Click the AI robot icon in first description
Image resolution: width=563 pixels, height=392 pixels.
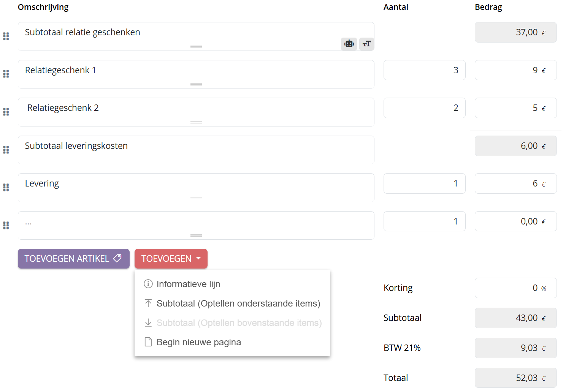349,44
